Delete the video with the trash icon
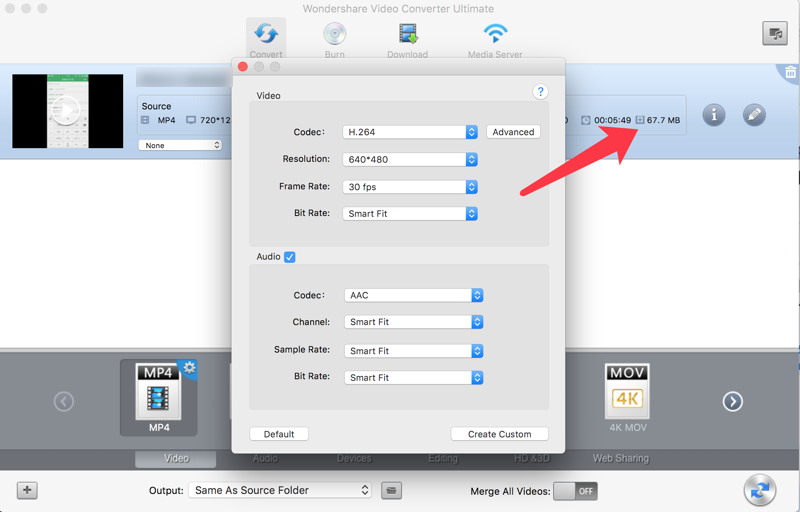This screenshot has height=512, width=800. [x=790, y=72]
